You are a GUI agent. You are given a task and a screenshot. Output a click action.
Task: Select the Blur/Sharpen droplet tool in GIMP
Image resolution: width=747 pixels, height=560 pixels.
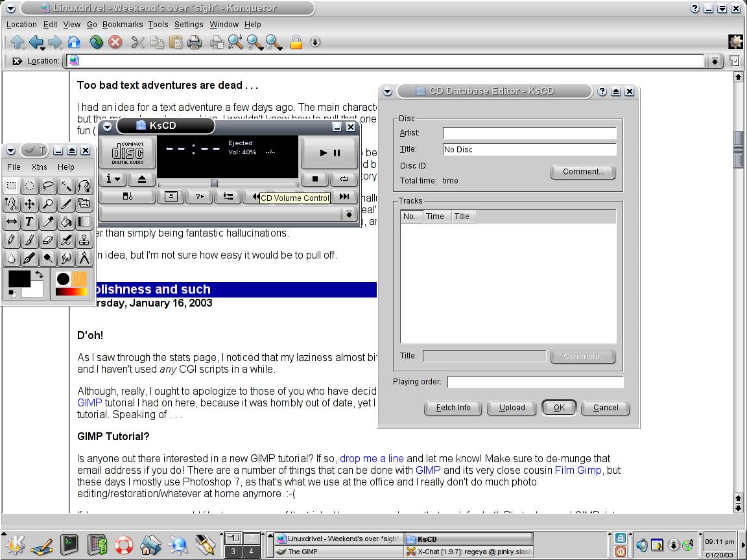click(x=12, y=258)
